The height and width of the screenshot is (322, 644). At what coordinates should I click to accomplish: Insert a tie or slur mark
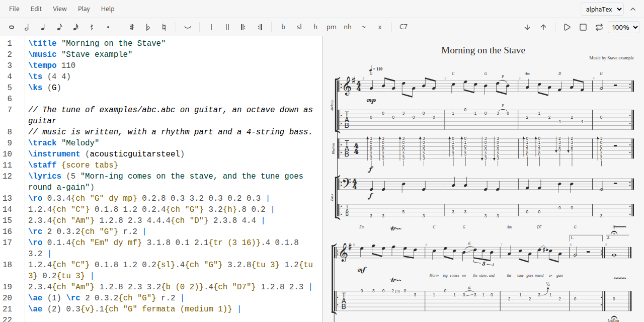tap(188, 27)
